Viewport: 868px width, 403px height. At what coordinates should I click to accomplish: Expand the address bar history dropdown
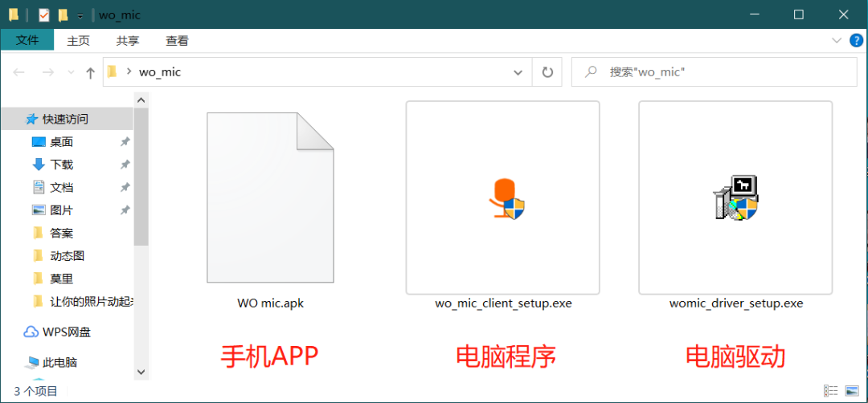518,72
